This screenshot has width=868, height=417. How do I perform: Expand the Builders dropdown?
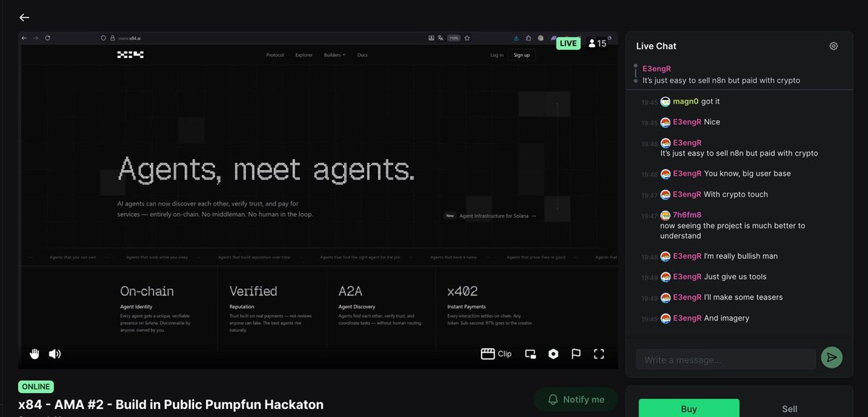[x=334, y=55]
